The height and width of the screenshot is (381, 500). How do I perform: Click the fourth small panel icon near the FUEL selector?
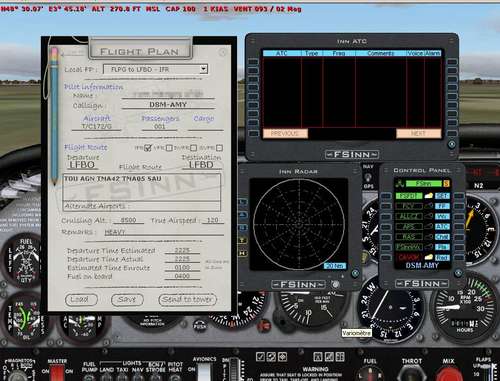tap(318, 357)
